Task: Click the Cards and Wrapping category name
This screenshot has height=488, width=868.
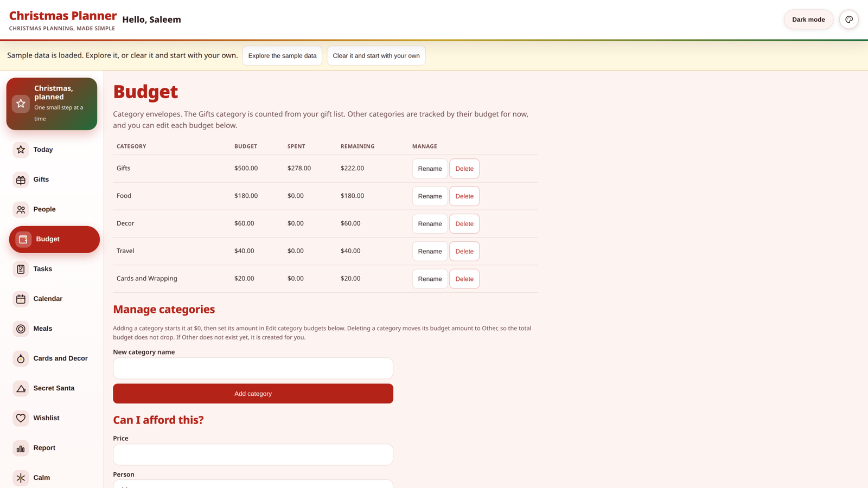Action: [146, 278]
